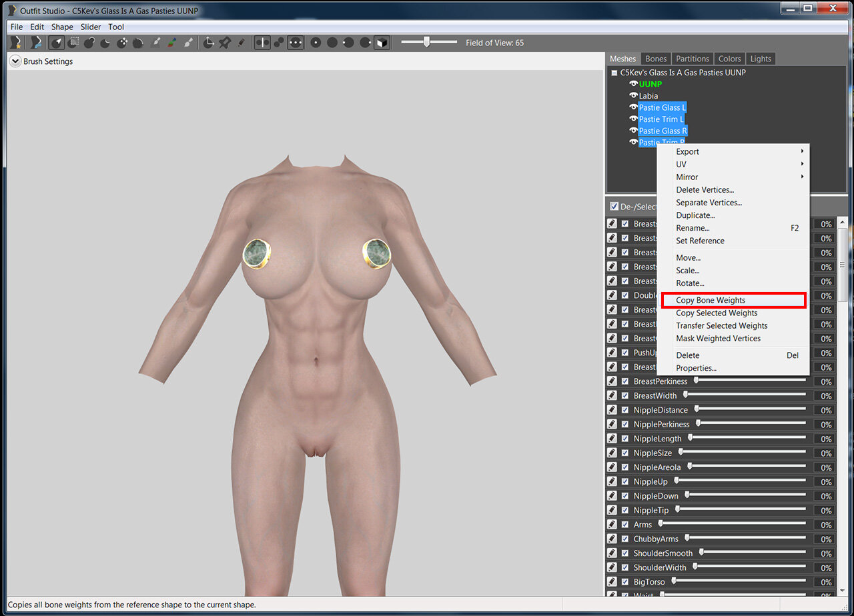Hide the UUNP mesh via eye icon

coord(634,84)
